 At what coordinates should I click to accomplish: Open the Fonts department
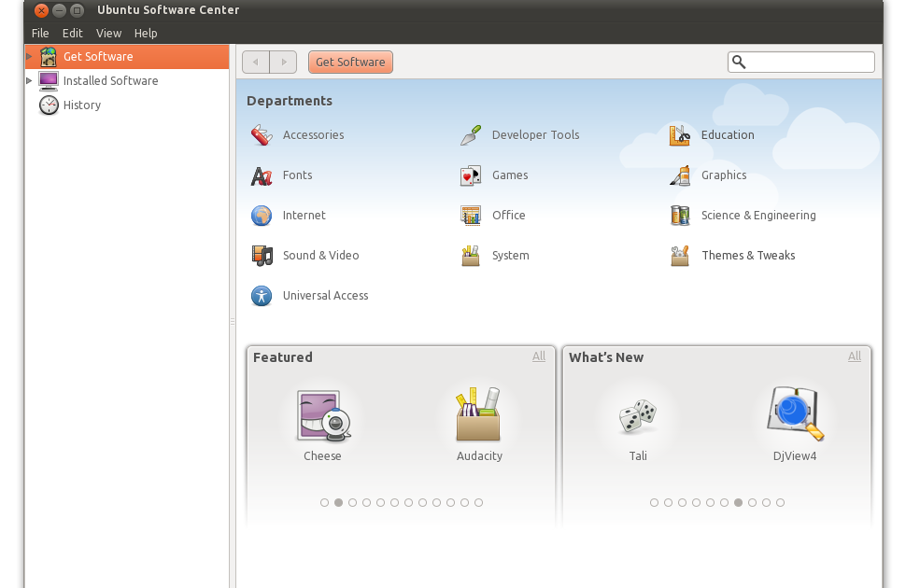(x=297, y=175)
